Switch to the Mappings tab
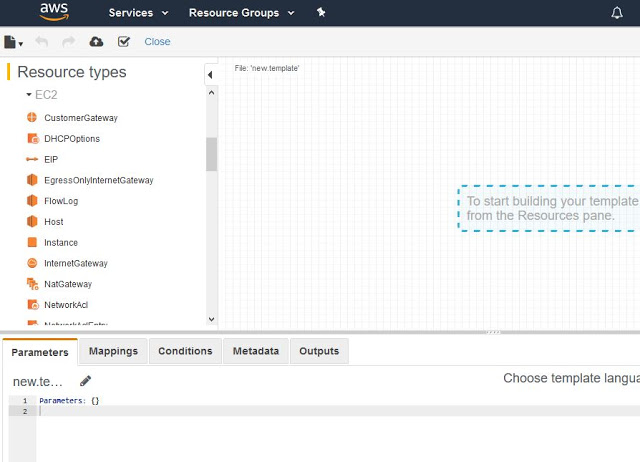This screenshot has width=640, height=462. pos(113,351)
